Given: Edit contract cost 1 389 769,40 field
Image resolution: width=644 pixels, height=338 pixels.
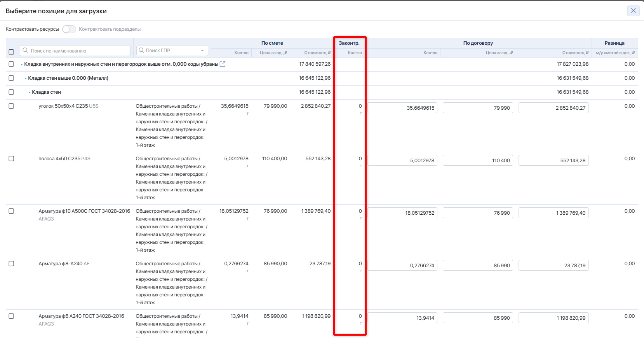Looking at the screenshot, I should point(553,213).
